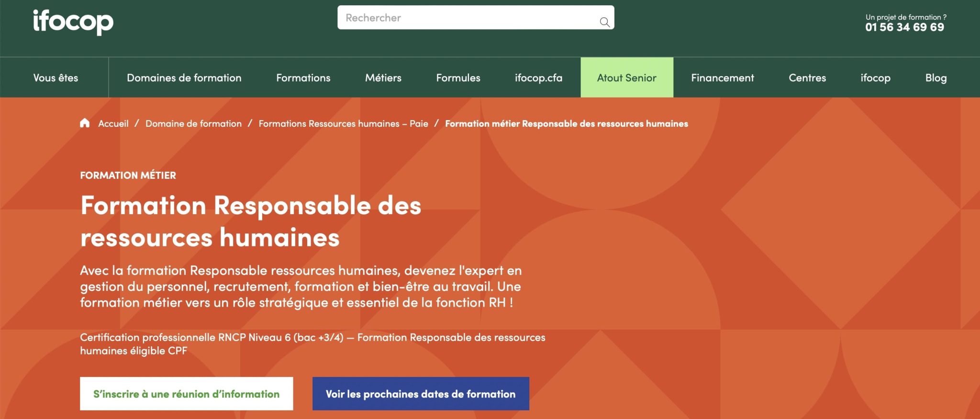Go to the Blog page
The height and width of the screenshot is (419, 980).
(936, 77)
